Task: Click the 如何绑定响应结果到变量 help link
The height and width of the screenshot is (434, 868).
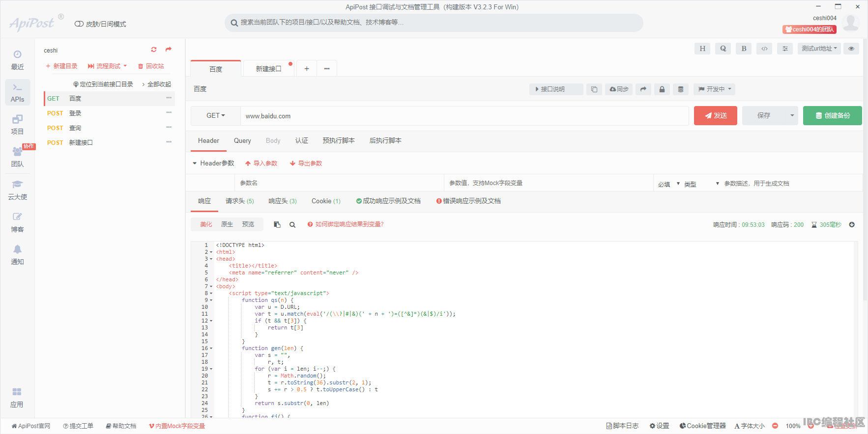Action: [346, 224]
